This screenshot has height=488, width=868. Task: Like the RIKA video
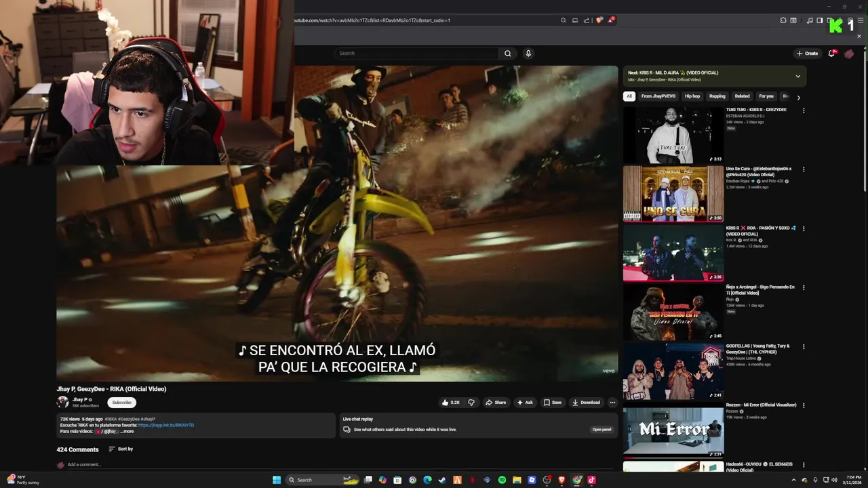[451, 402]
